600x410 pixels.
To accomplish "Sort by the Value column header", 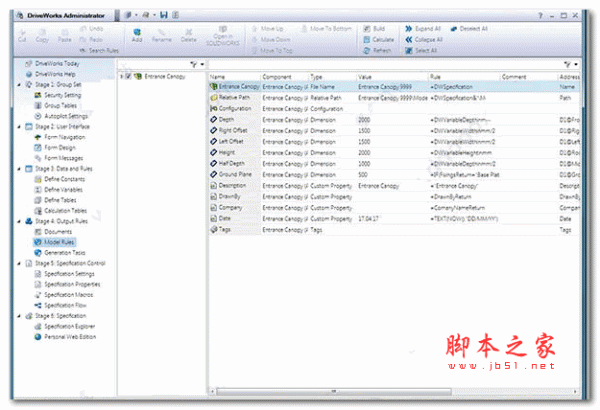I will click(392, 77).
